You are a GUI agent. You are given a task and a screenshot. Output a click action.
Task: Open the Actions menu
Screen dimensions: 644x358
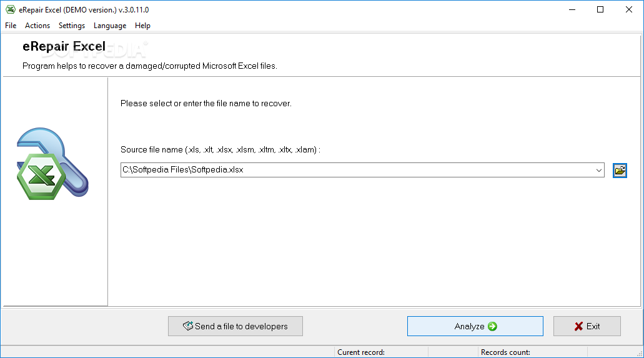(x=37, y=26)
